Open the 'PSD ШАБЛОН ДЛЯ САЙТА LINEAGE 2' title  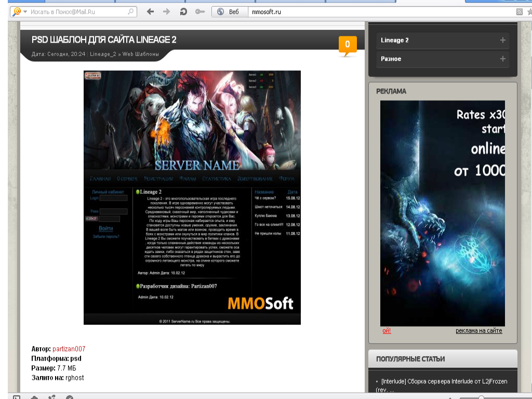point(104,39)
